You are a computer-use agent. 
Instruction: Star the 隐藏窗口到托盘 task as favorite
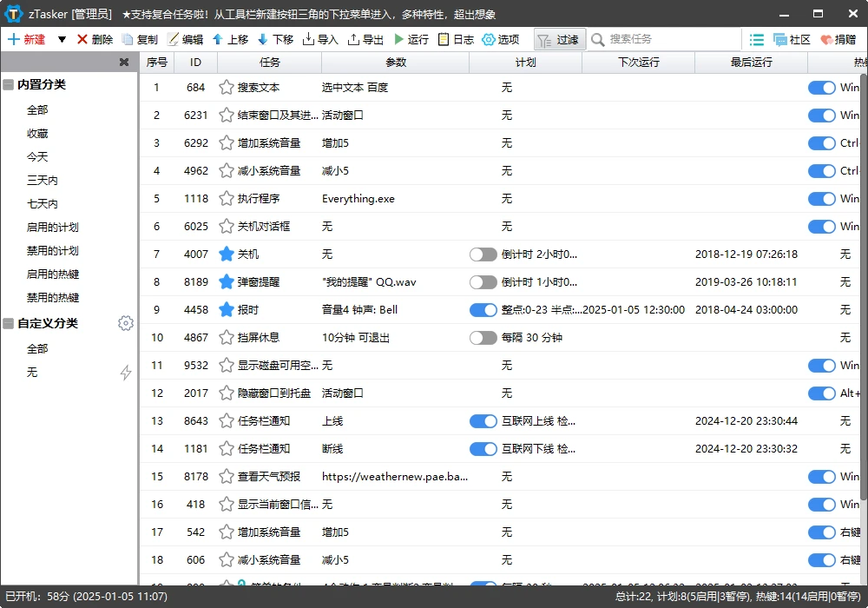(x=226, y=393)
